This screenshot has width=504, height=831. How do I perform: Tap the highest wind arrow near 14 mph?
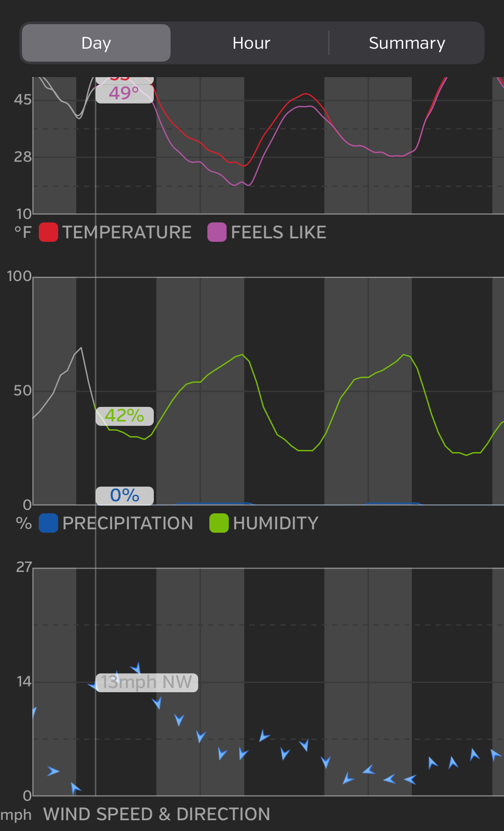point(137,668)
